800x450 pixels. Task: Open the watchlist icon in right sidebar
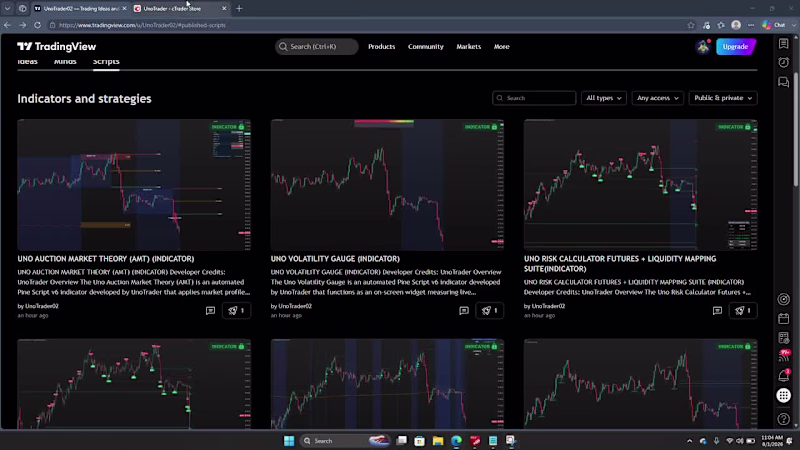click(x=784, y=44)
